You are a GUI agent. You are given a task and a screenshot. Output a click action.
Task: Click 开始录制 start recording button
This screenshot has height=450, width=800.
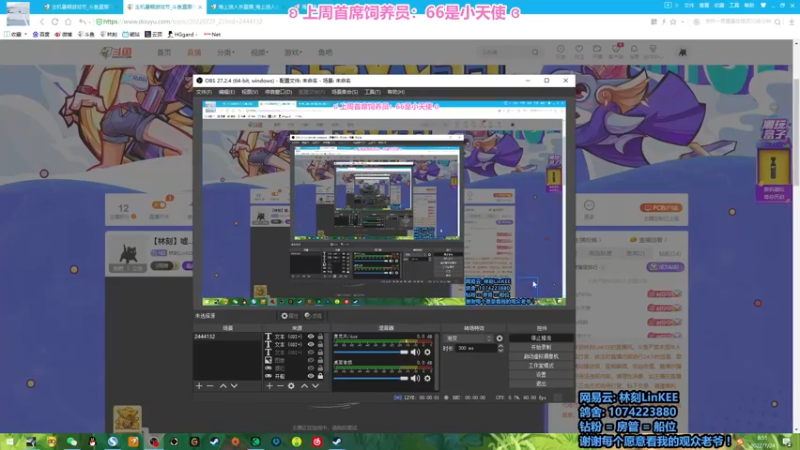pyautogui.click(x=541, y=347)
